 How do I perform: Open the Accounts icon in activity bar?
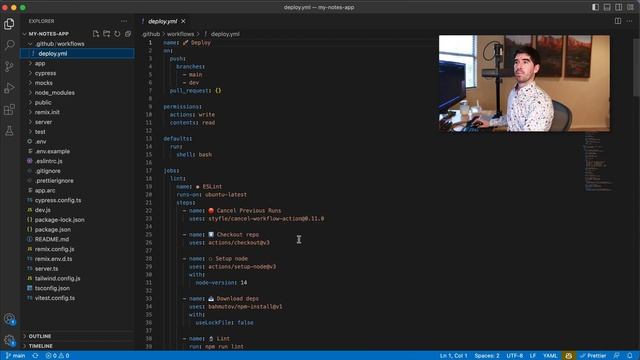click(9, 319)
